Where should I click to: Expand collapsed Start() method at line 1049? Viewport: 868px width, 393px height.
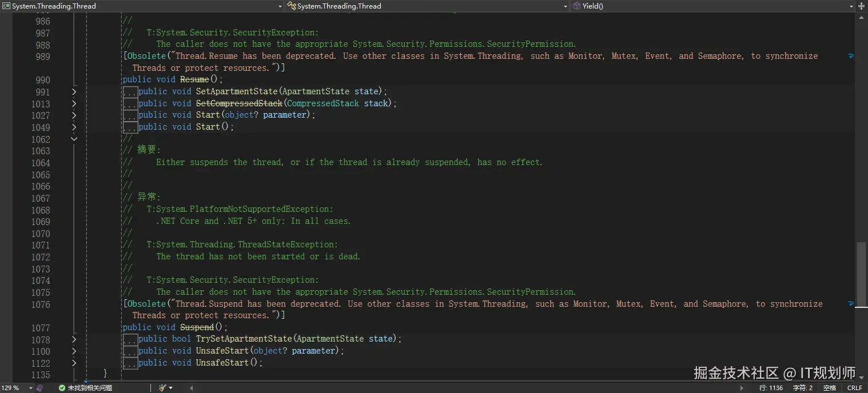pos(74,127)
